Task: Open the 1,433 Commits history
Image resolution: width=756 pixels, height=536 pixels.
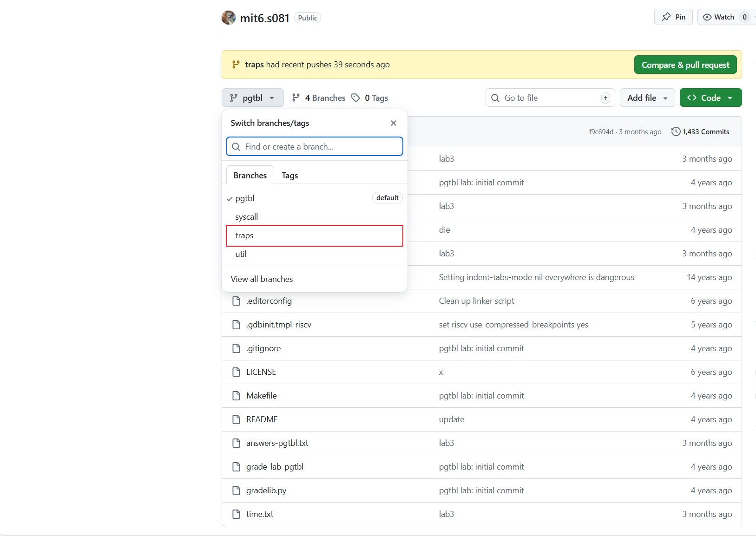Action: tap(700, 132)
